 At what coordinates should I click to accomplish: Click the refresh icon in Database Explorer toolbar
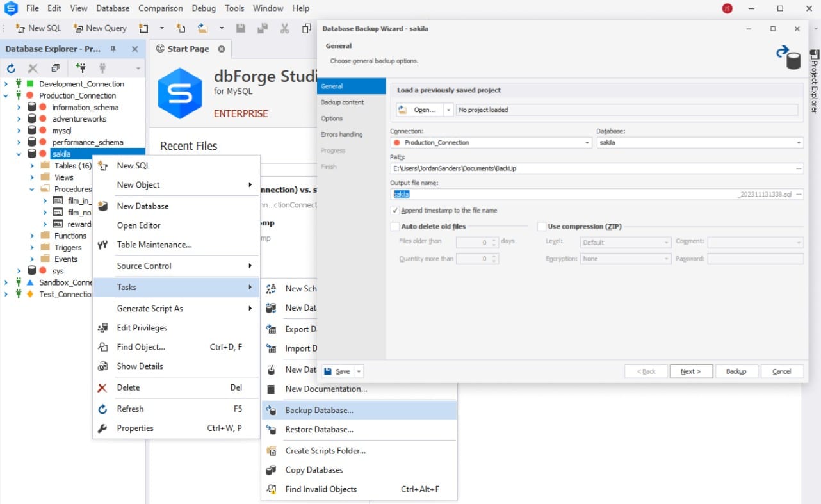pos(11,68)
